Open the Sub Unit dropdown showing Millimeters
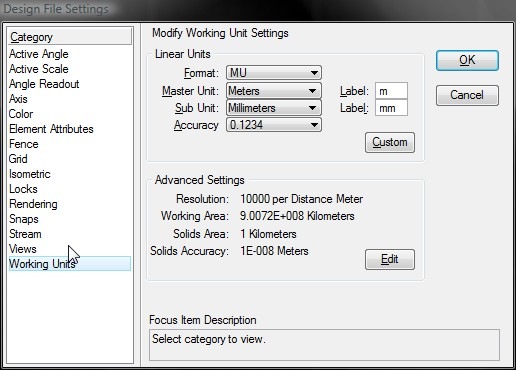This screenshot has height=370, width=516. click(274, 108)
